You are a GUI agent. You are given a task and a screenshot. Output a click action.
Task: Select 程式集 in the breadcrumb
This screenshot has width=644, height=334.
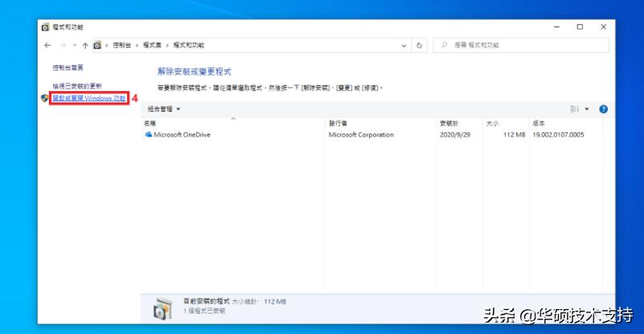152,45
